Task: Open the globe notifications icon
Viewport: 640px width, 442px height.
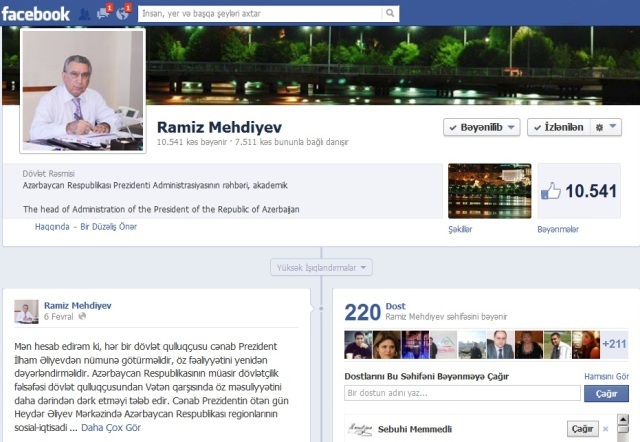Action: [122, 13]
